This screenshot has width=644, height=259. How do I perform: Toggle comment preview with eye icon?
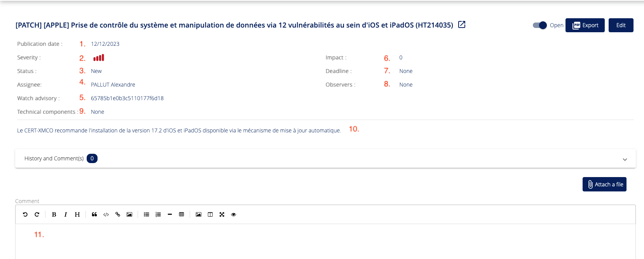[234, 214]
